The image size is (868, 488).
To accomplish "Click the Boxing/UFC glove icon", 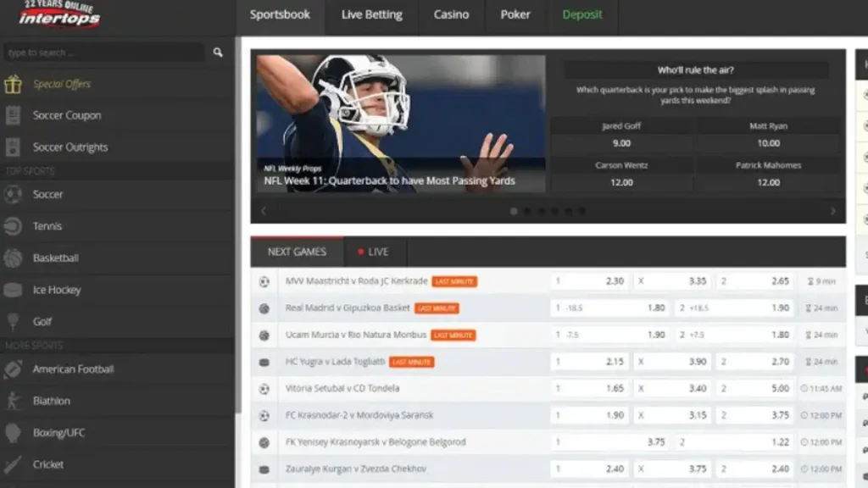I will 13,433.
